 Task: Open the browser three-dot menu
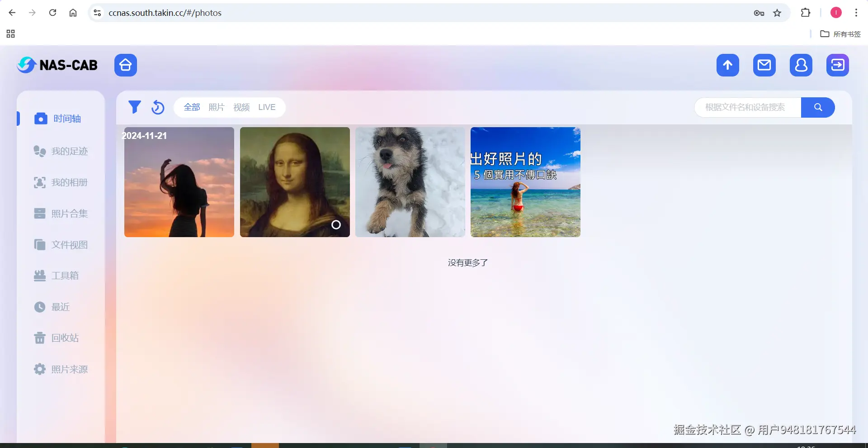(856, 13)
